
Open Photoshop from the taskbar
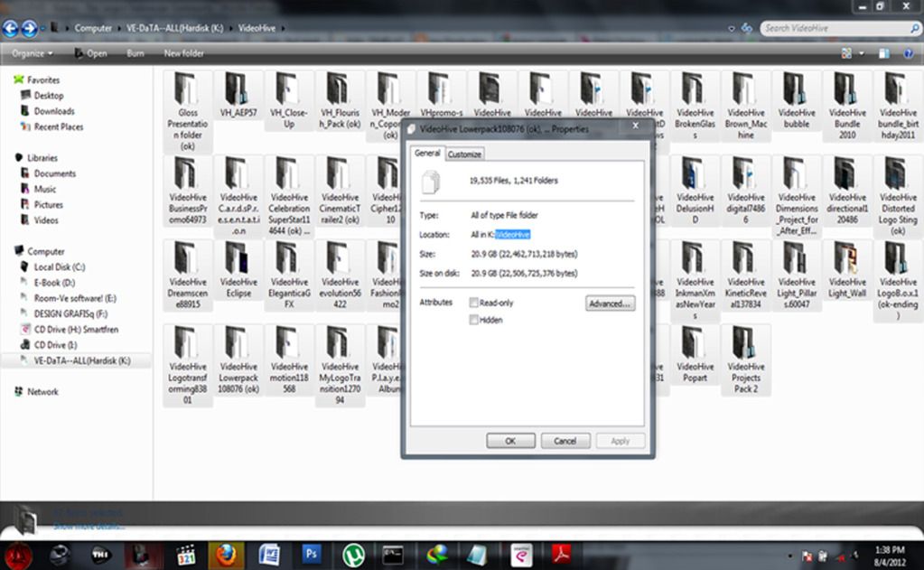[311, 555]
